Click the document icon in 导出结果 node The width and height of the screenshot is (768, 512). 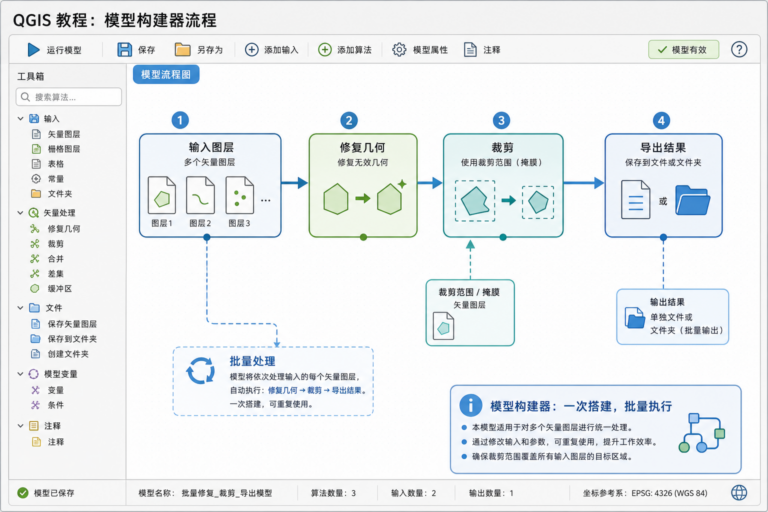(x=635, y=199)
